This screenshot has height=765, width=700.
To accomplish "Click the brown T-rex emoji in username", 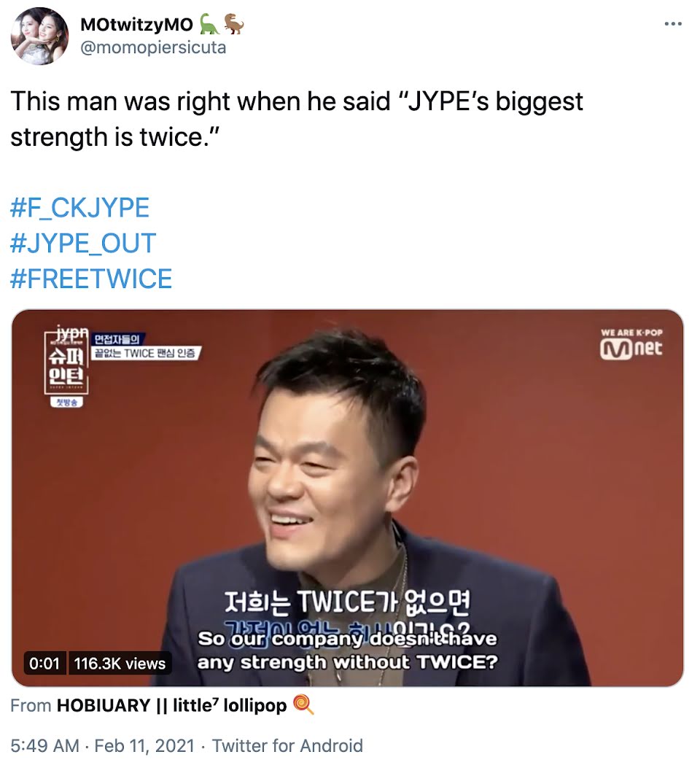I will [234, 24].
